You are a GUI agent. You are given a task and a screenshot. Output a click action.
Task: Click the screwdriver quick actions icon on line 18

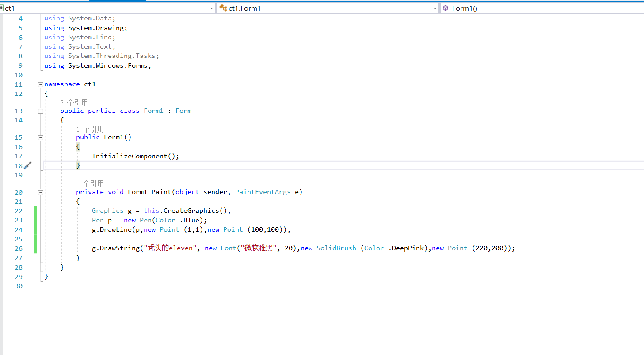tap(27, 165)
